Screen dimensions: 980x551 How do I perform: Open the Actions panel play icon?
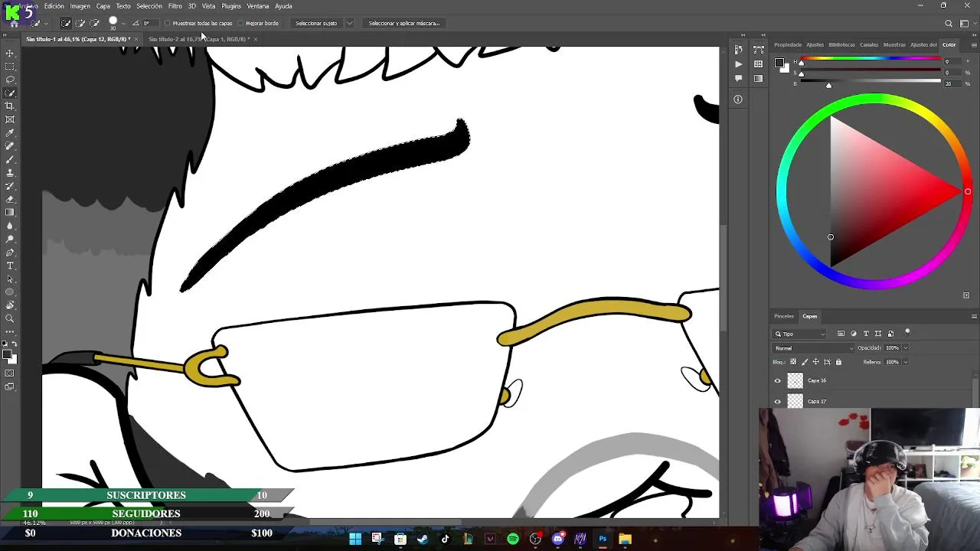point(738,64)
